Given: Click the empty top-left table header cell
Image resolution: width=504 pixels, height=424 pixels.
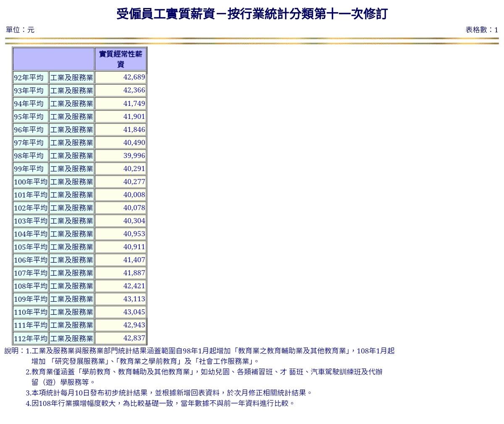Looking at the screenshot, I should point(53,59).
